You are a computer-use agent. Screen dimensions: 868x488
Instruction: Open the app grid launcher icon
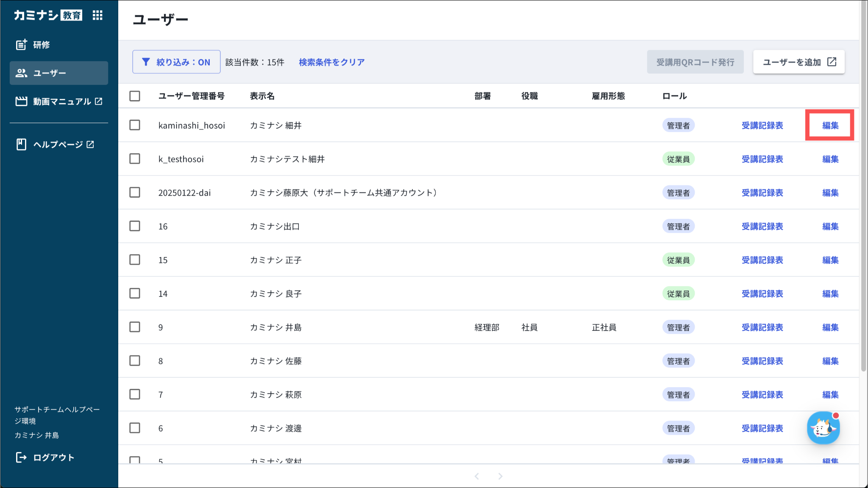(97, 16)
